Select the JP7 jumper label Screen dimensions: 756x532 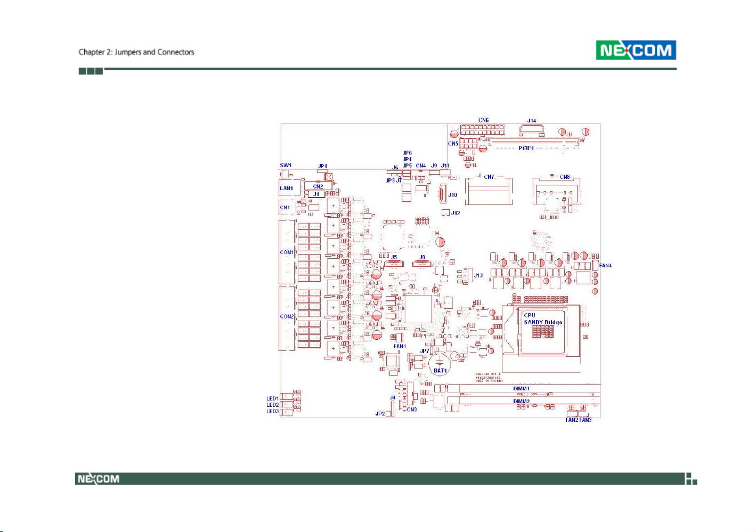tap(425, 351)
